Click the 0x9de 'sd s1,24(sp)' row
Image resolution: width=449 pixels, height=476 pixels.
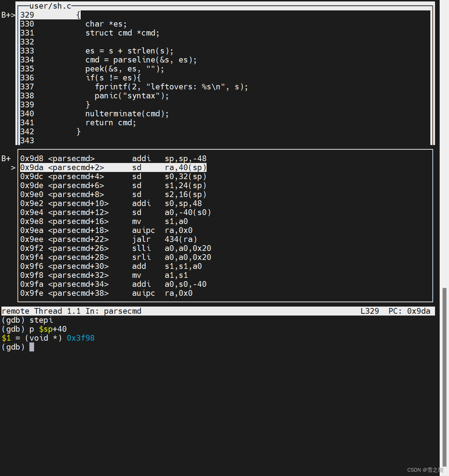113,186
